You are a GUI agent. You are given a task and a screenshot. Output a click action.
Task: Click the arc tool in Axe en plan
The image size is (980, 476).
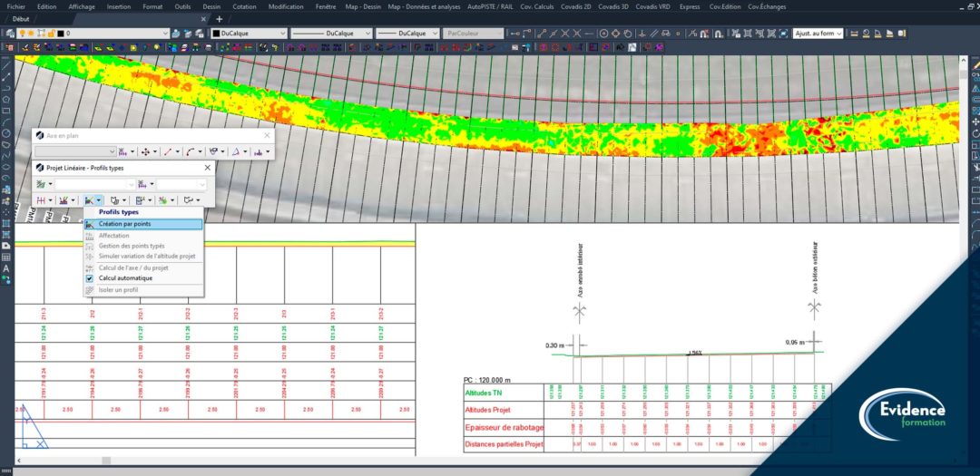190,151
